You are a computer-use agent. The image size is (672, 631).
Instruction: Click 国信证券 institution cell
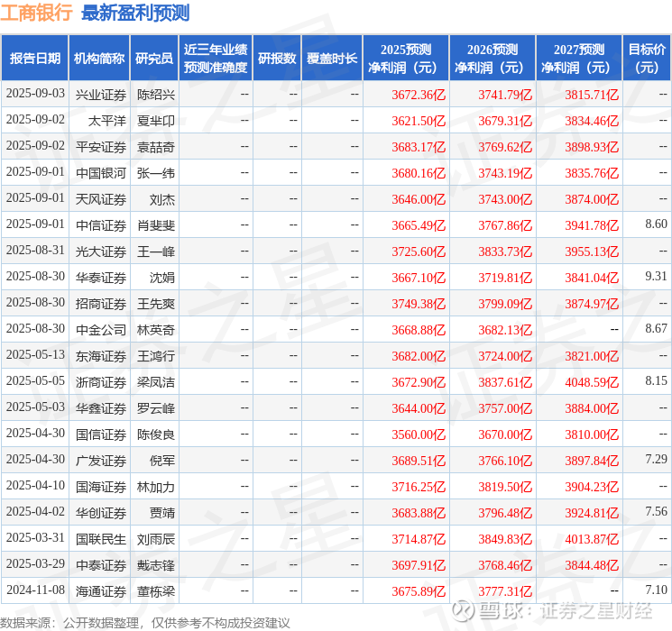pyautogui.click(x=101, y=434)
